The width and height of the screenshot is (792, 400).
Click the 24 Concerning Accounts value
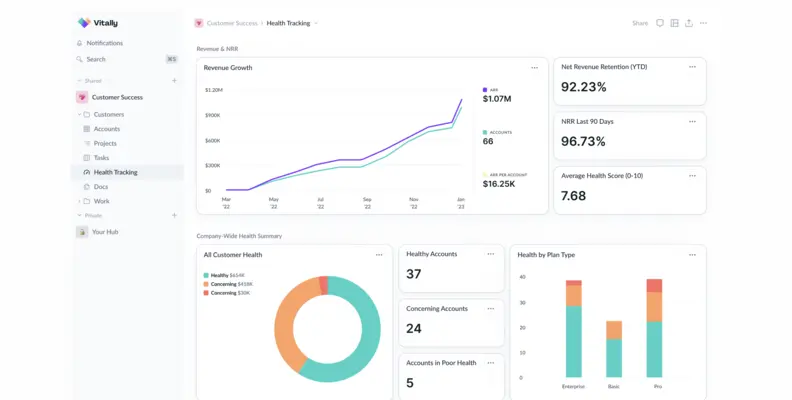click(x=414, y=329)
